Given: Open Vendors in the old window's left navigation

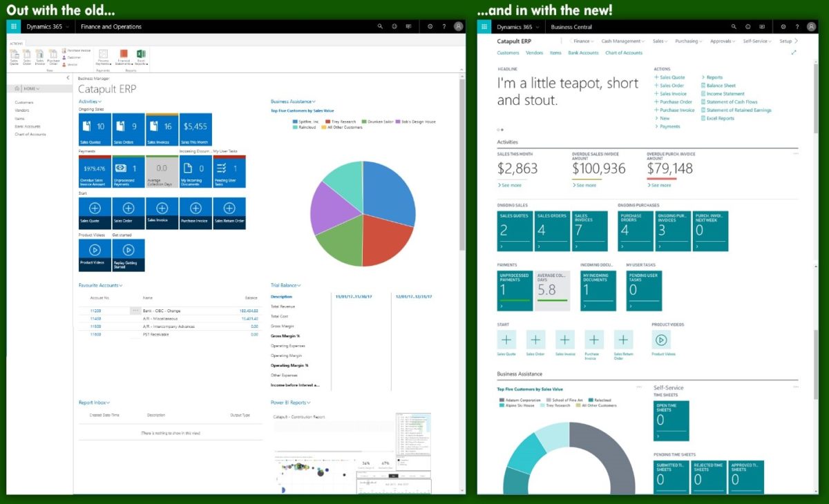Looking at the screenshot, I should [22, 110].
